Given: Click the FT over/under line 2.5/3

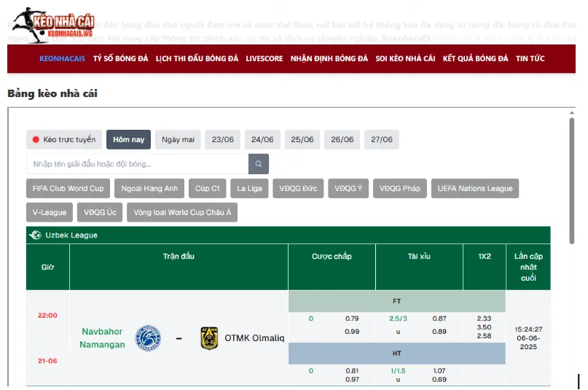Looking at the screenshot, I should click(x=398, y=319).
